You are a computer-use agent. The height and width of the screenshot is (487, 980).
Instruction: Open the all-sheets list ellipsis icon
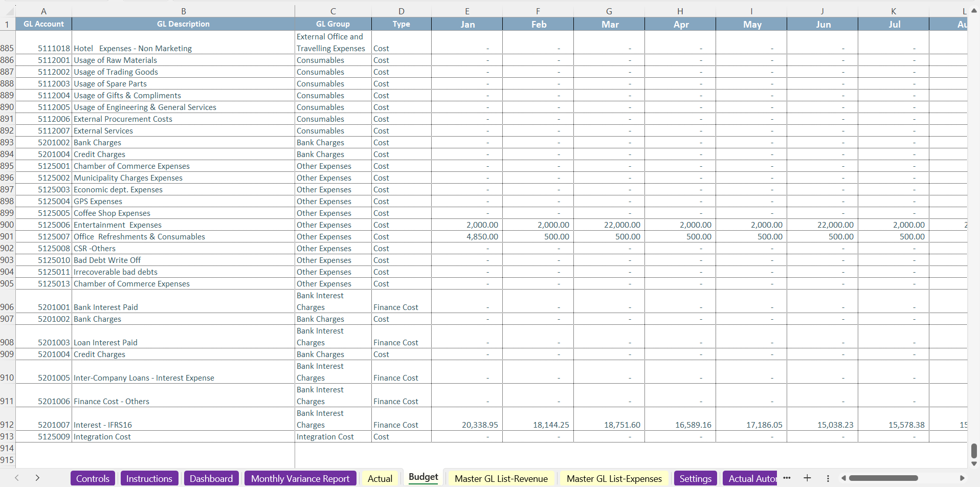coord(787,479)
